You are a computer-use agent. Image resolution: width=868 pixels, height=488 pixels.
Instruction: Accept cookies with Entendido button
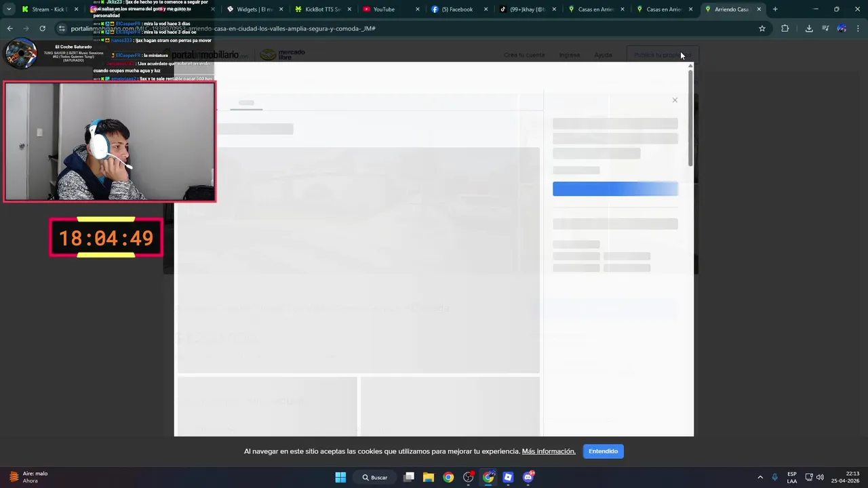pos(604,451)
